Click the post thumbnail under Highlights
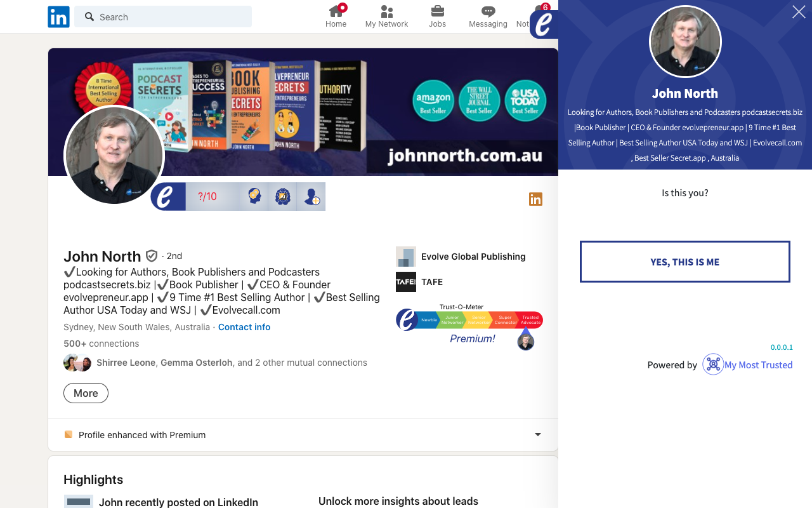The image size is (812, 508). click(x=79, y=502)
